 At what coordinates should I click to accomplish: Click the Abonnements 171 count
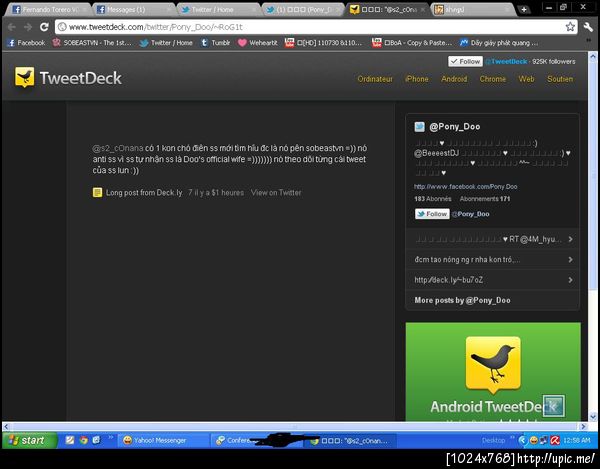point(485,199)
